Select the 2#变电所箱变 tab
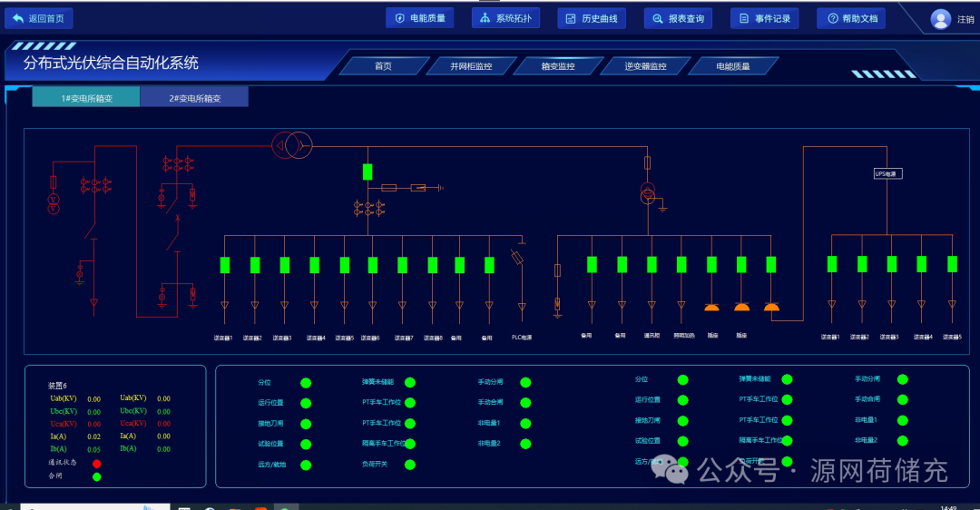This screenshot has width=980, height=510. point(194,97)
